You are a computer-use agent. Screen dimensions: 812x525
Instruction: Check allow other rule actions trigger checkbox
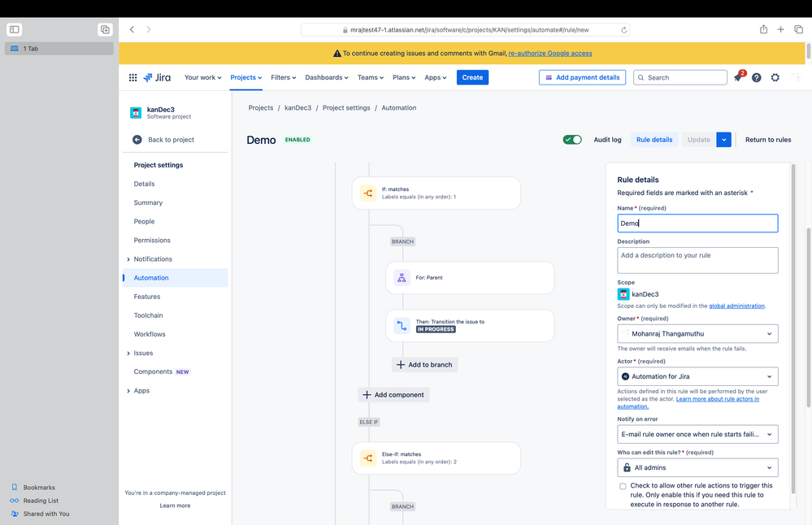pyautogui.click(x=623, y=486)
